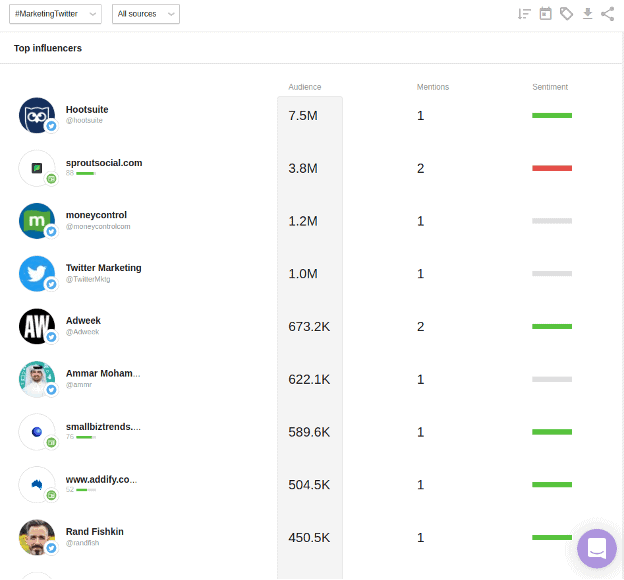624x580 pixels.
Task: Click the 673.2K audience value
Action: (x=309, y=326)
